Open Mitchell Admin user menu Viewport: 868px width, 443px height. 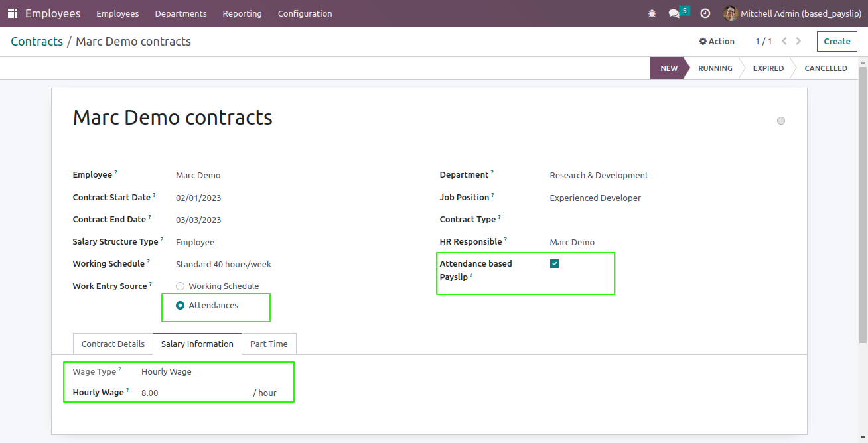pyautogui.click(x=792, y=13)
